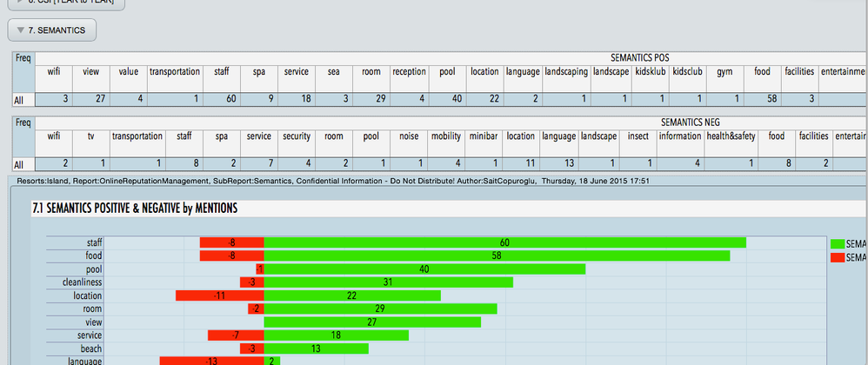The width and height of the screenshot is (868, 365).
Task: Select cell 8 under staff in NEG table
Action: pyautogui.click(x=184, y=164)
